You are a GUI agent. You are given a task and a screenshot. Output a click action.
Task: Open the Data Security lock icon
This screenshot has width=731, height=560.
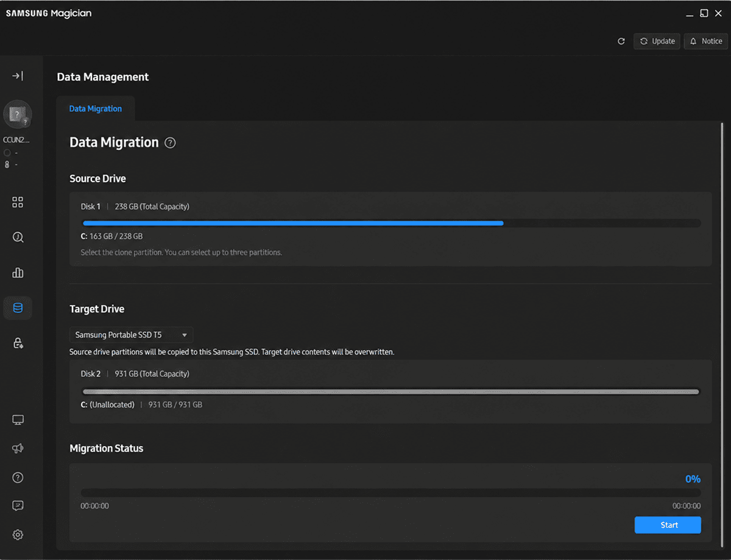(x=18, y=343)
